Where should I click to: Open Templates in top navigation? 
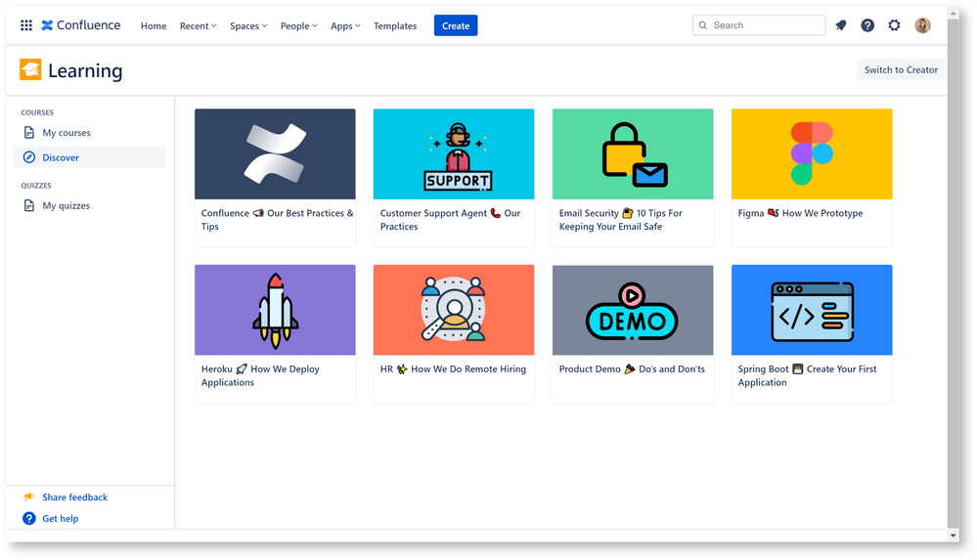click(x=395, y=26)
